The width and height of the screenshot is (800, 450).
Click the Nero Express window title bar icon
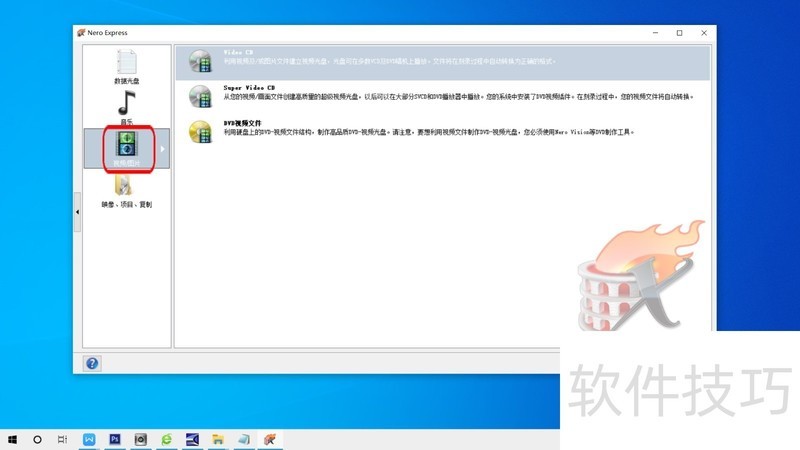[82, 32]
